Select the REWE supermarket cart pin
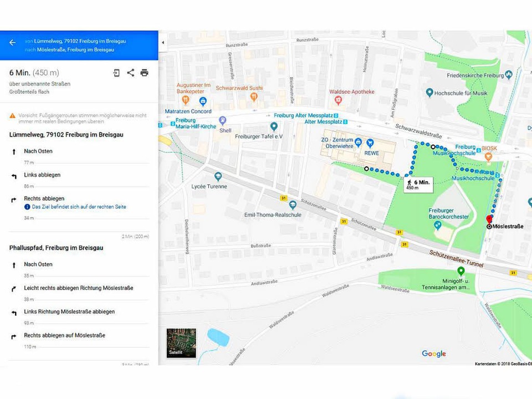The image size is (532, 399). pyautogui.click(x=370, y=143)
